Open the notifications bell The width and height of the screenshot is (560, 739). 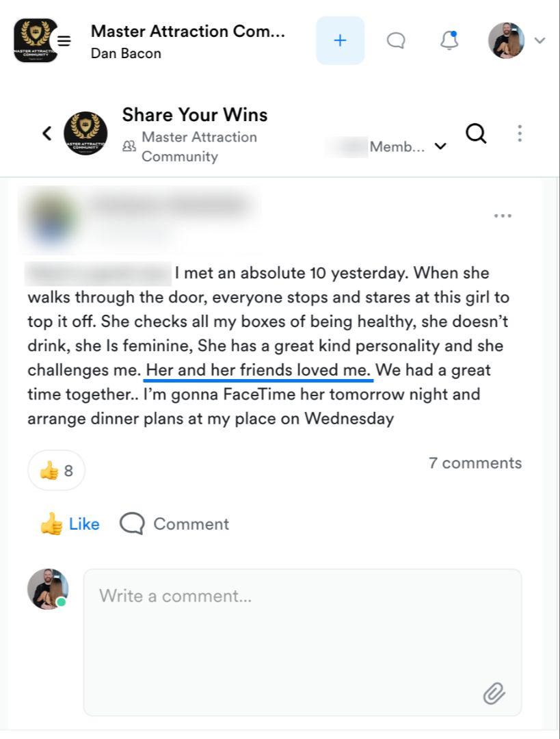(x=449, y=41)
